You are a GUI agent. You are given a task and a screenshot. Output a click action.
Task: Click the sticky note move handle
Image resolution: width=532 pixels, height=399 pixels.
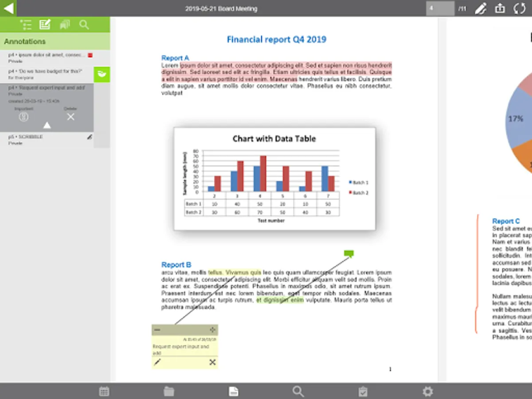[x=212, y=330]
